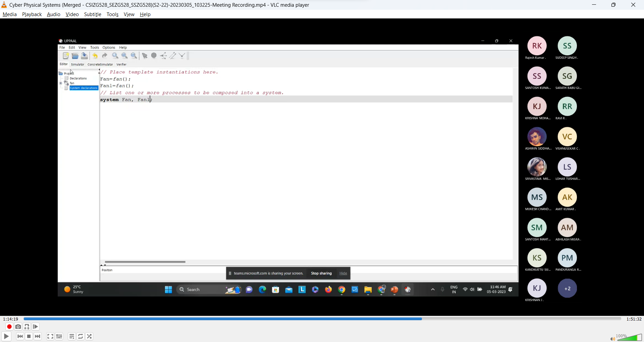
Task: Open the VLC View menu
Action: tap(129, 14)
